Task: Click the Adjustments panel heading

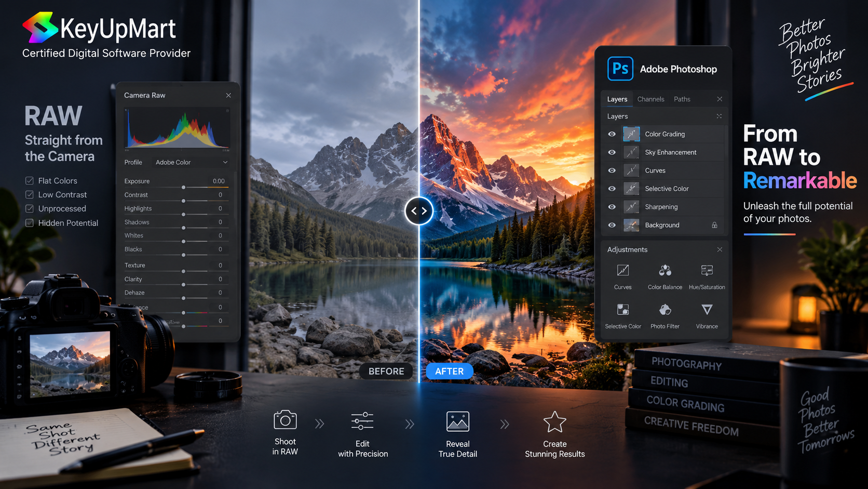Action: [627, 249]
